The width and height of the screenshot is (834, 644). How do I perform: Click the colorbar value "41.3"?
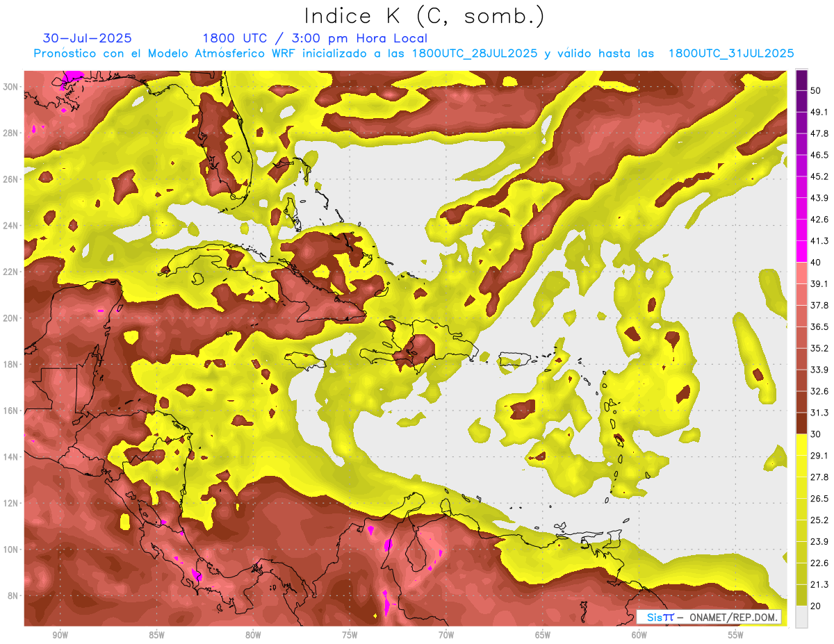(x=819, y=241)
